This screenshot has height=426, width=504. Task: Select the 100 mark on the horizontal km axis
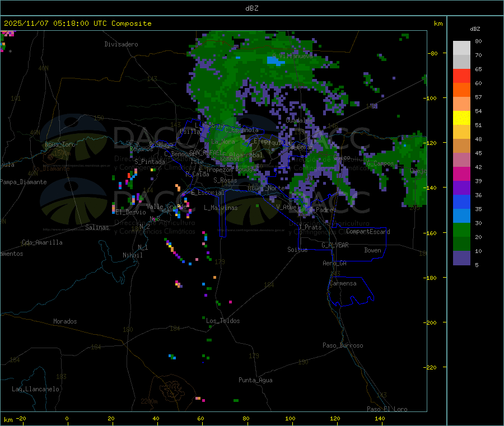click(x=290, y=419)
